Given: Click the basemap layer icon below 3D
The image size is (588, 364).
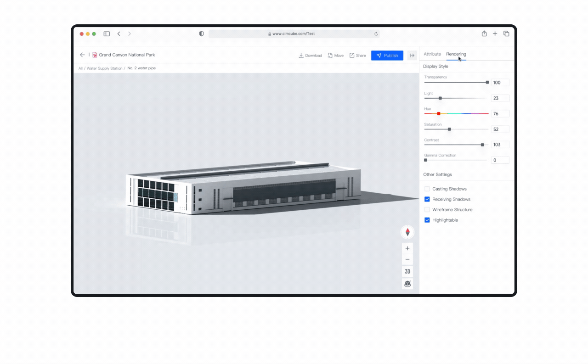Looking at the screenshot, I should tap(407, 284).
